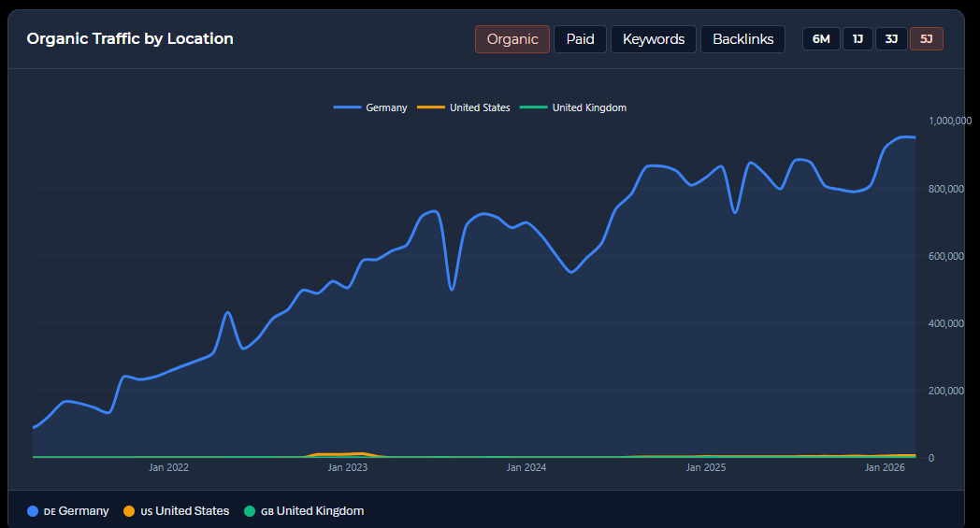Image resolution: width=980 pixels, height=528 pixels.
Task: Set time range to 6M
Action: [x=820, y=39]
